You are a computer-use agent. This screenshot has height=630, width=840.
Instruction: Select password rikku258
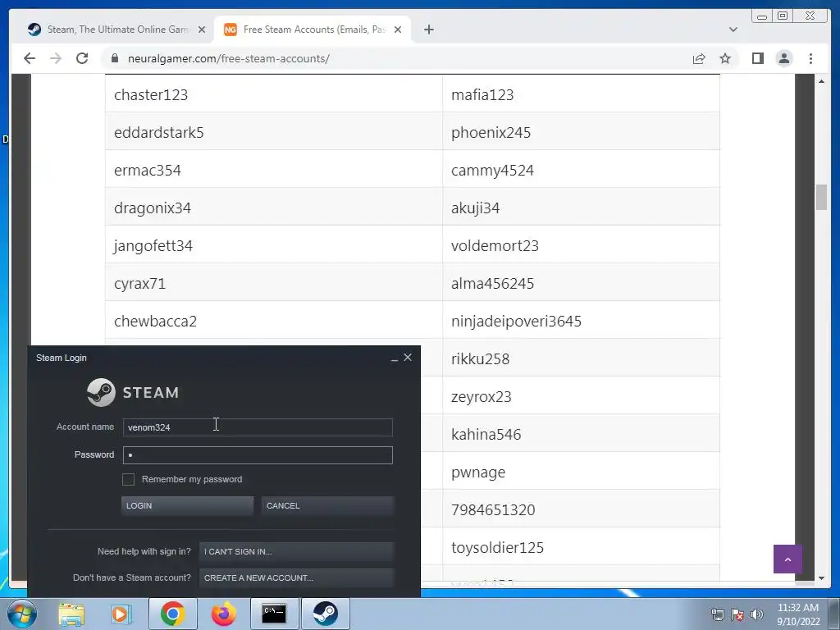pos(480,359)
